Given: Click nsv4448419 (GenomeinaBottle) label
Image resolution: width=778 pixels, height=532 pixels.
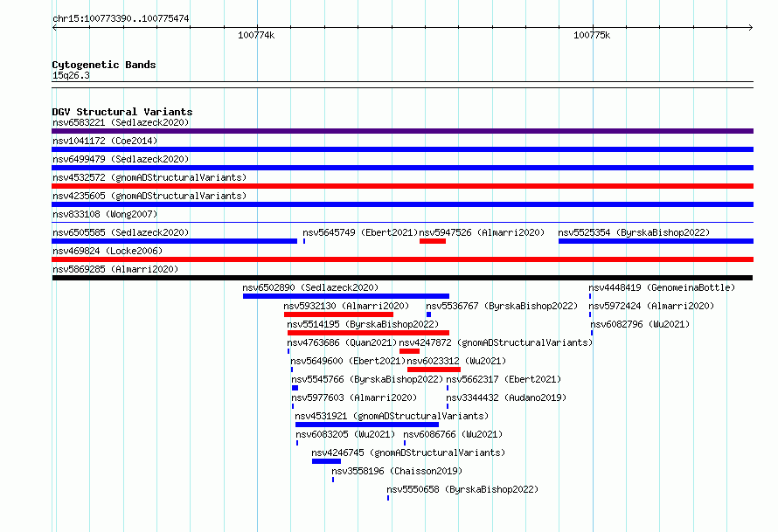Looking at the screenshot, I should (662, 287).
